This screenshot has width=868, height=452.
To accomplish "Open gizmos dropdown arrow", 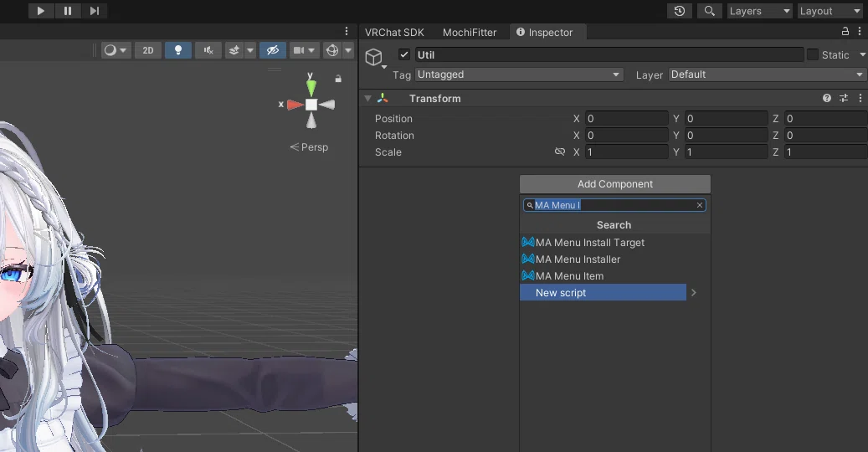I will pyautogui.click(x=348, y=50).
